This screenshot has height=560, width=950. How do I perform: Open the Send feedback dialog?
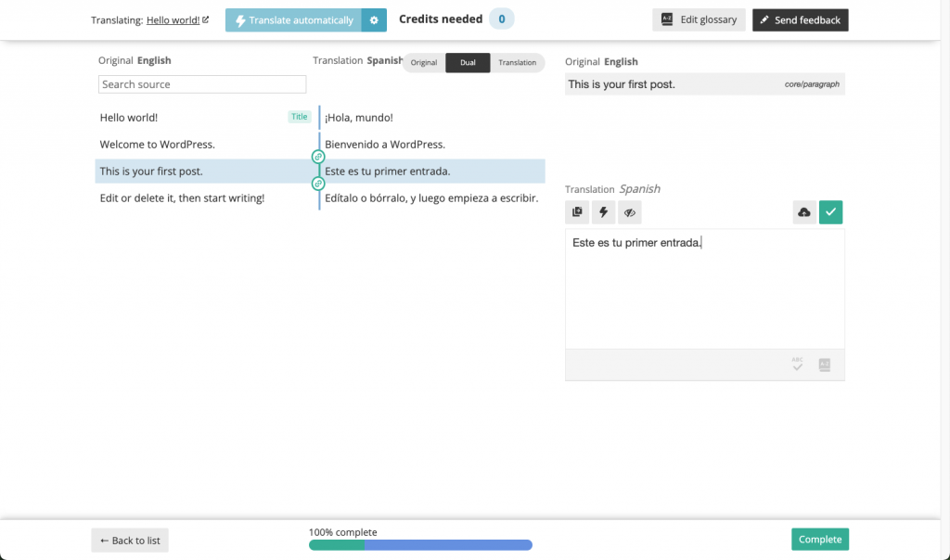(800, 19)
